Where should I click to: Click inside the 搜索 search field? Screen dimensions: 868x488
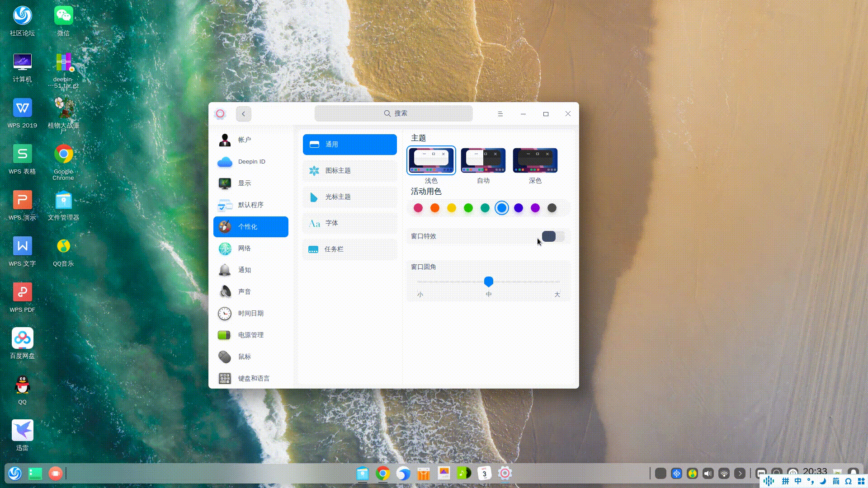pyautogui.click(x=393, y=113)
